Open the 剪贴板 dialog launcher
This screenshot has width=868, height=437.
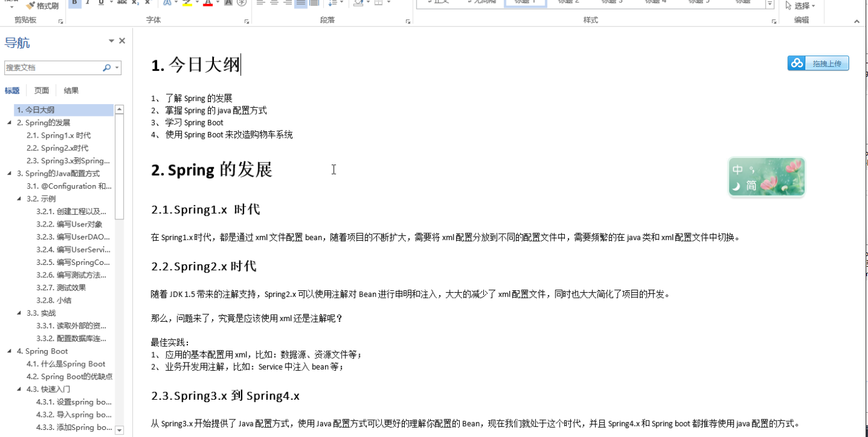click(61, 22)
